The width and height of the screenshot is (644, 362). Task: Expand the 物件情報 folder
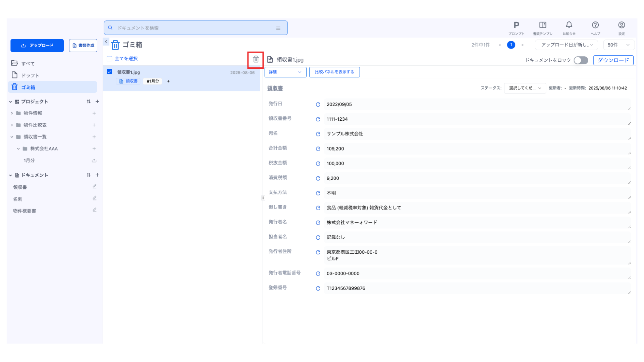[x=12, y=113]
